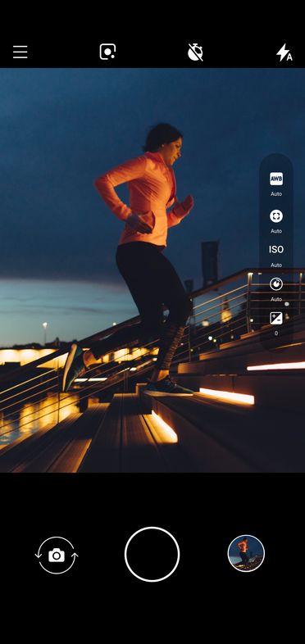Focus on the runner's face
The width and height of the screenshot is (305, 644).
click(x=172, y=148)
